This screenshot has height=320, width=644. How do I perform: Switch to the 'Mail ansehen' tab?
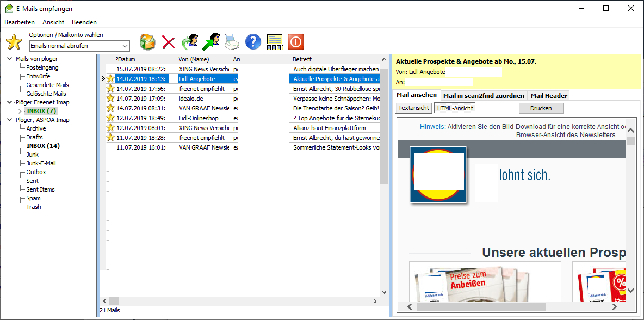click(x=417, y=95)
